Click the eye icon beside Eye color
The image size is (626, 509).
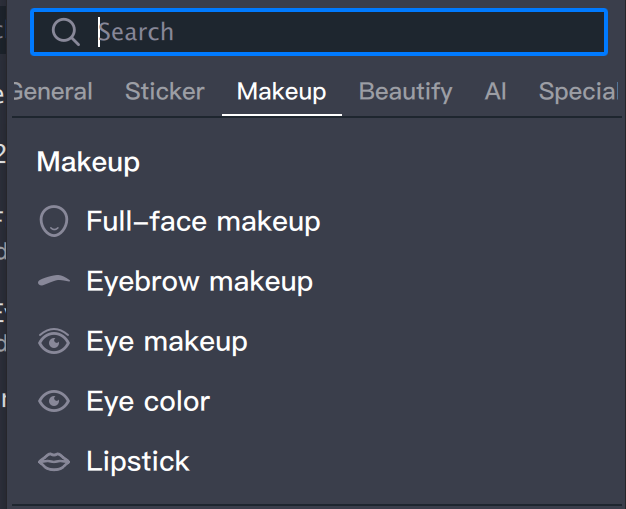click(54, 402)
